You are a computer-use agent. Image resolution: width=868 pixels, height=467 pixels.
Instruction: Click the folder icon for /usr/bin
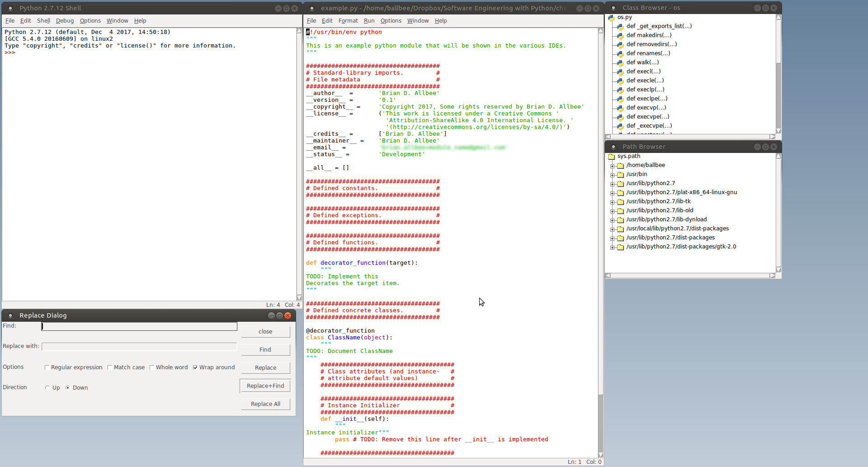[x=621, y=175]
